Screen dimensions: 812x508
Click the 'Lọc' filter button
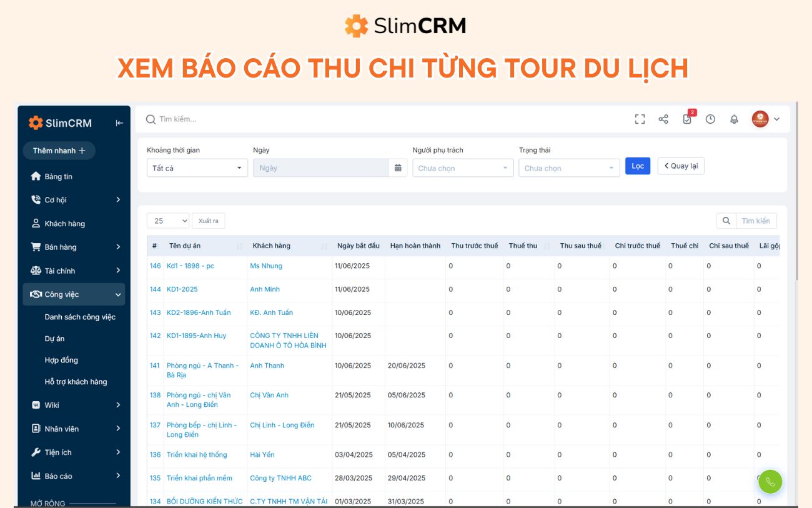coord(637,166)
